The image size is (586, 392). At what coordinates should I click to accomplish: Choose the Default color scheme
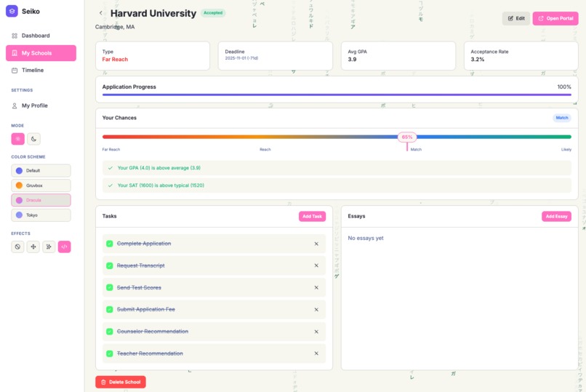[x=41, y=170]
